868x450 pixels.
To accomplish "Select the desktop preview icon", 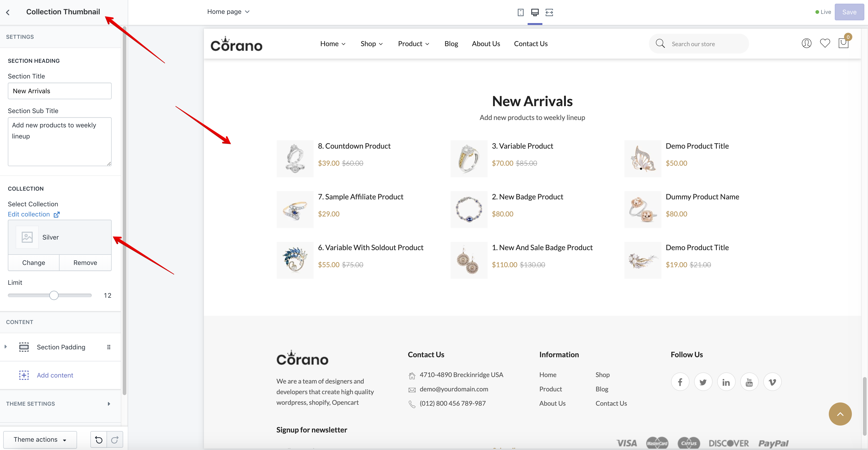I will click(535, 12).
